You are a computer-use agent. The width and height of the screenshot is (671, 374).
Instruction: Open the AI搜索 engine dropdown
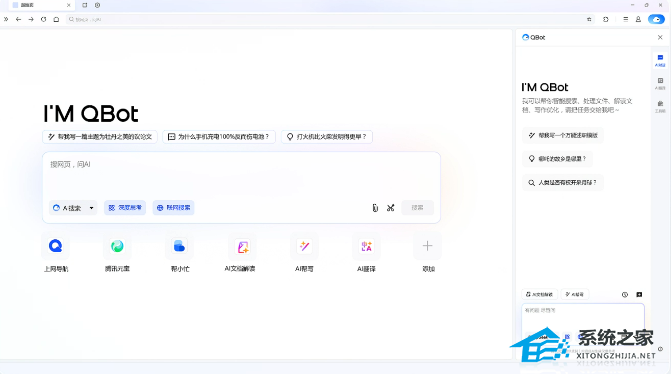(x=73, y=208)
